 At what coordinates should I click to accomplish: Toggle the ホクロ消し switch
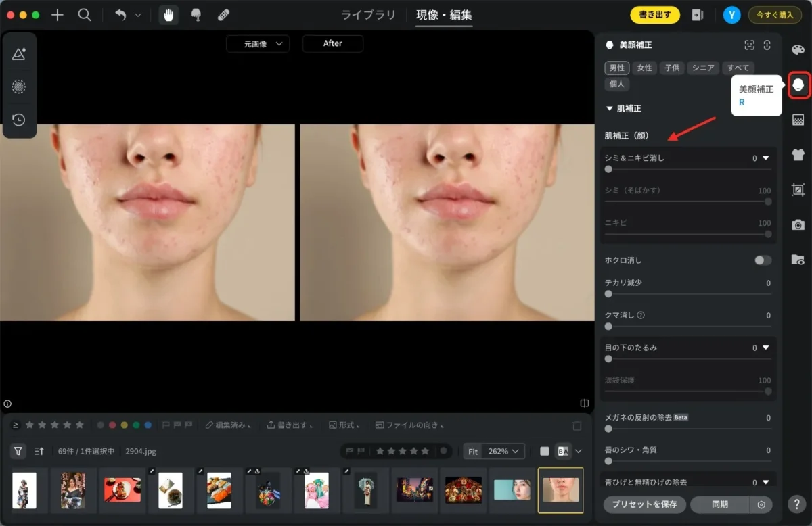coord(763,260)
